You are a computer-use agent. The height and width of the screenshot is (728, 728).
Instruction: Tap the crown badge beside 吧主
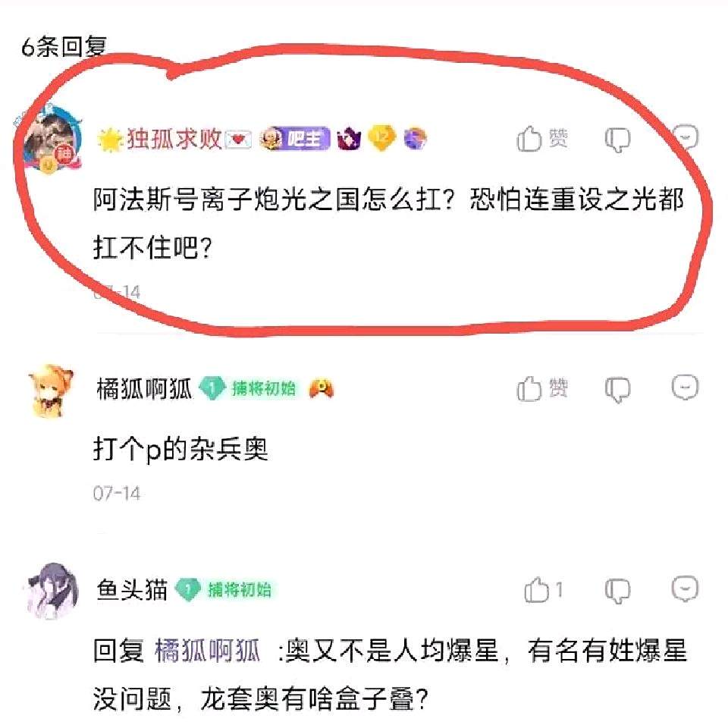tap(349, 138)
